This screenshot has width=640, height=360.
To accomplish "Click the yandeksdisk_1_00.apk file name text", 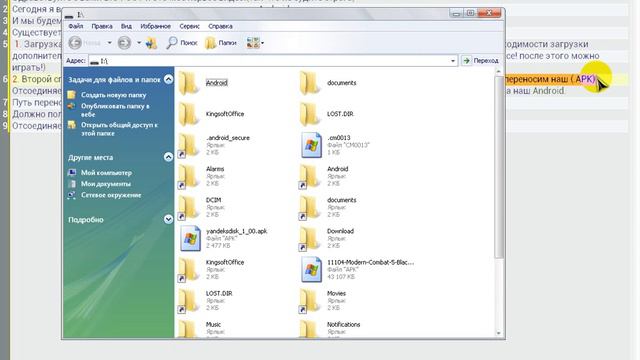I will [236, 231].
